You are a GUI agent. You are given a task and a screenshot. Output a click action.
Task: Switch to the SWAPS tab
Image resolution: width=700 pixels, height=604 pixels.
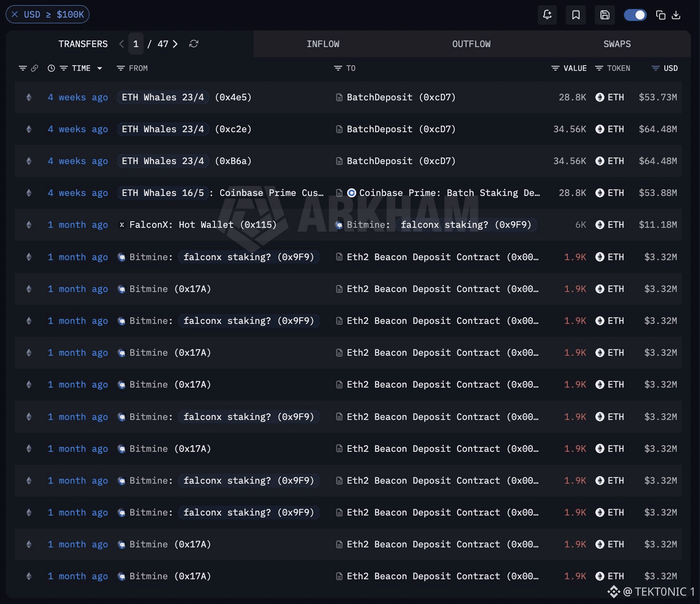click(617, 44)
